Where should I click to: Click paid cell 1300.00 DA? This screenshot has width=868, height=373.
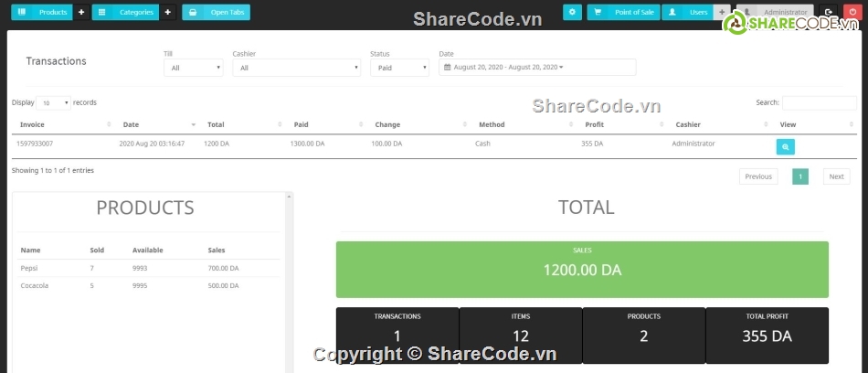[x=307, y=144]
